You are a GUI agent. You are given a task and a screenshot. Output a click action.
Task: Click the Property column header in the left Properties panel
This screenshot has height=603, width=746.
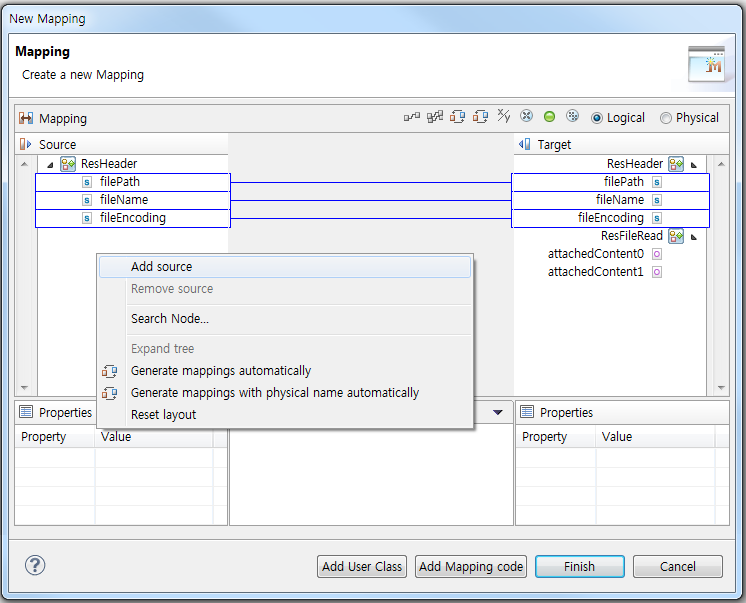pyautogui.click(x=55, y=436)
